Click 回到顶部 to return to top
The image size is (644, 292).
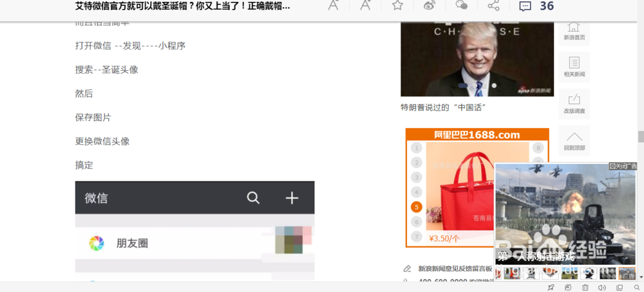[x=574, y=141]
